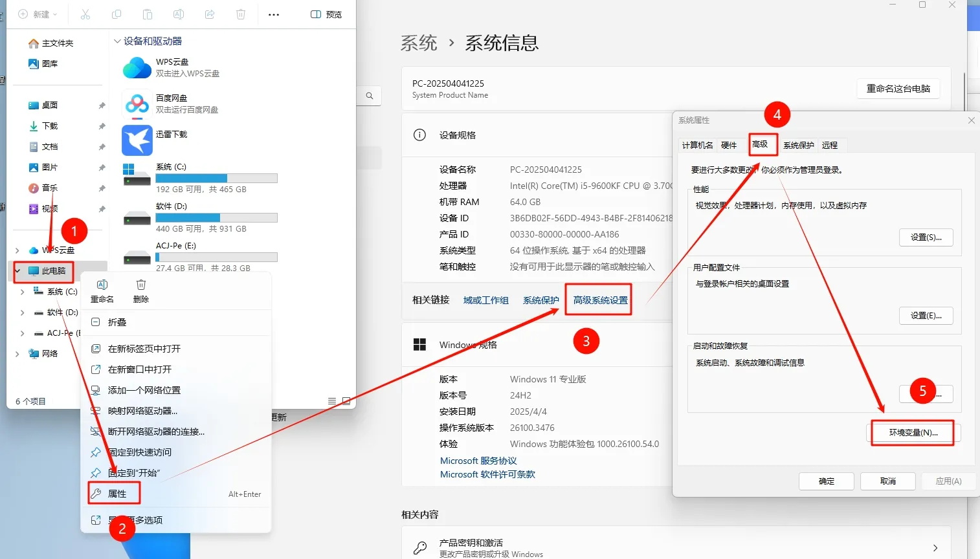
Task: Select the Cut icon in the Explorer toolbar
Action: point(85,14)
